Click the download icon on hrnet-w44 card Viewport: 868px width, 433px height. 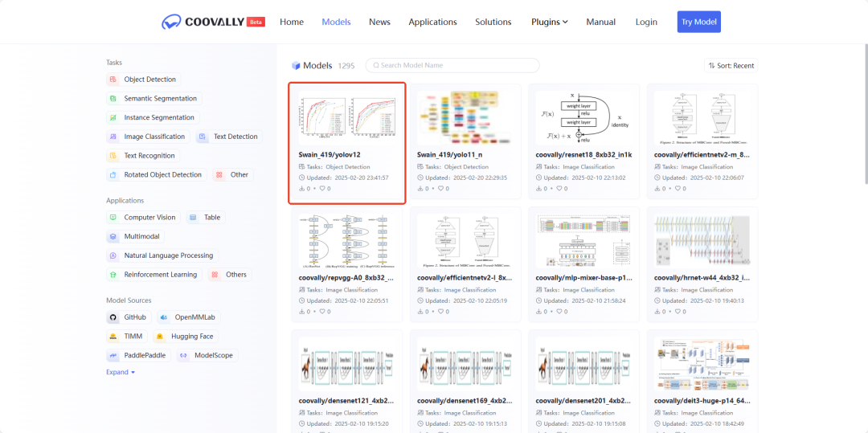click(x=657, y=312)
